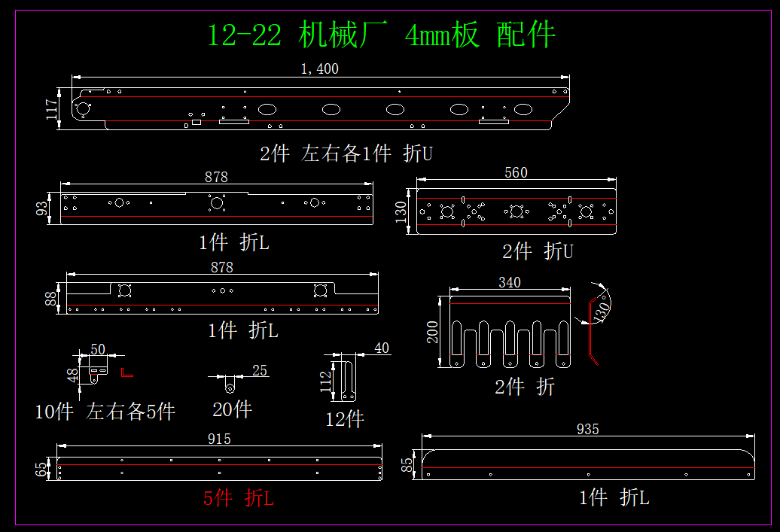Click the green title text "12-22 机械厂 4mm板 配件"
The width and height of the screenshot is (780, 532).
(x=381, y=35)
